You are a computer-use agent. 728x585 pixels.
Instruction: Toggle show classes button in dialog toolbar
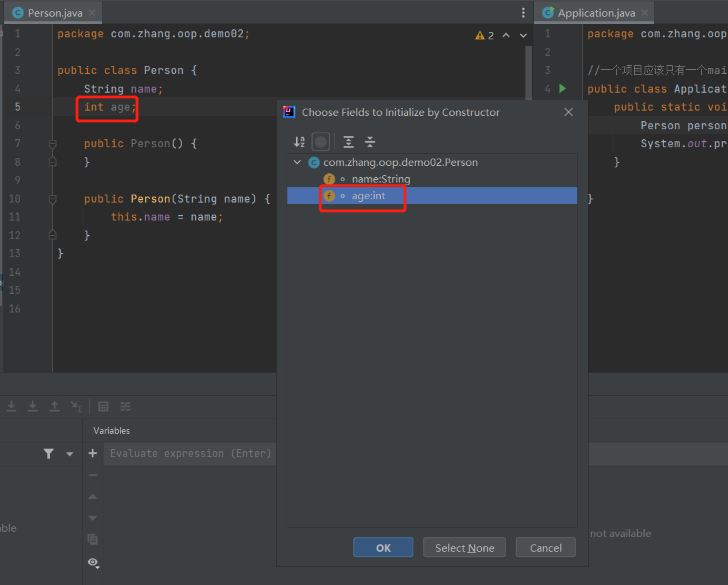click(x=321, y=142)
